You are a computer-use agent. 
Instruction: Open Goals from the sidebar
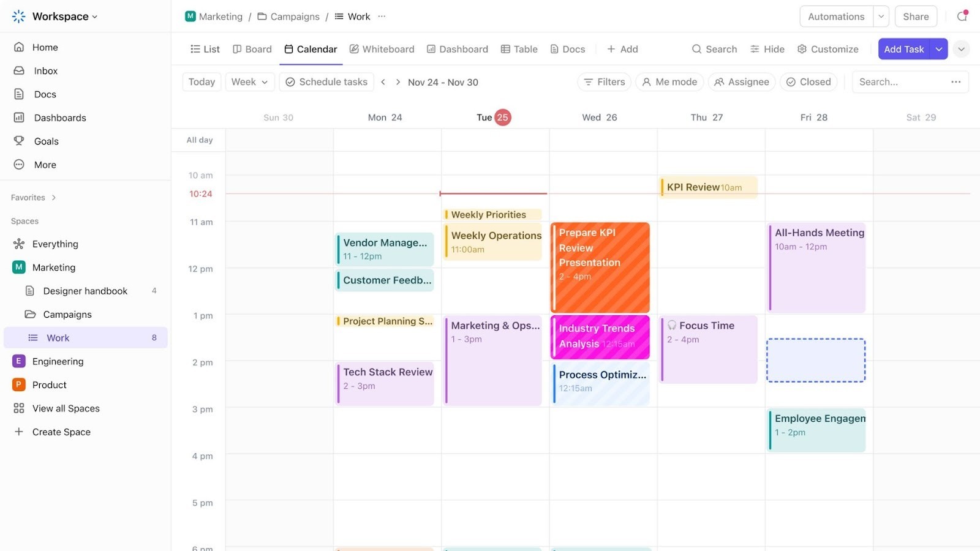(46, 141)
